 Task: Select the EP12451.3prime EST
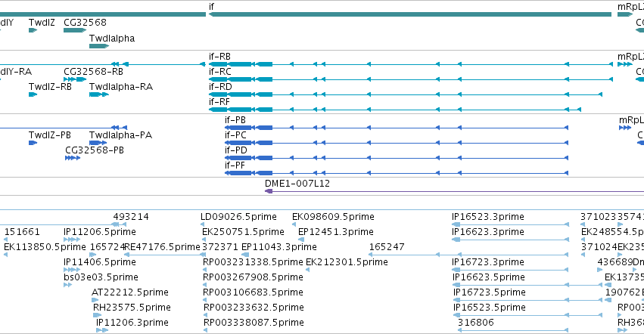(336, 232)
